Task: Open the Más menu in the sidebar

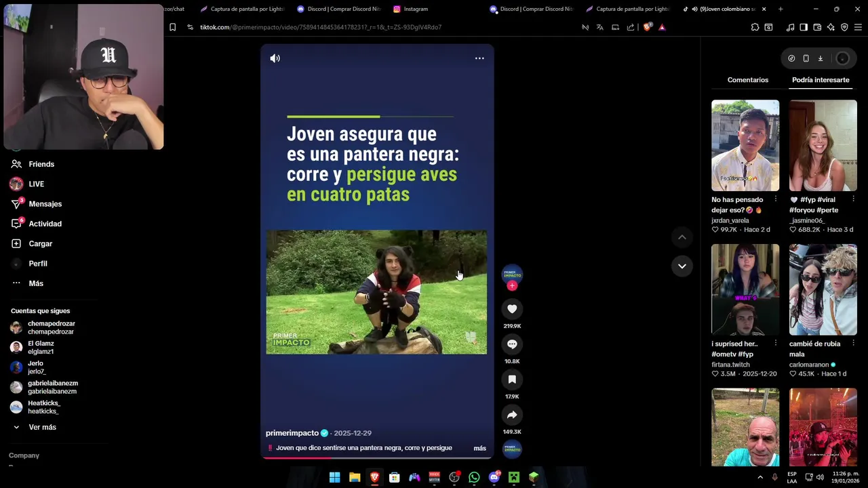Action: pyautogui.click(x=36, y=283)
